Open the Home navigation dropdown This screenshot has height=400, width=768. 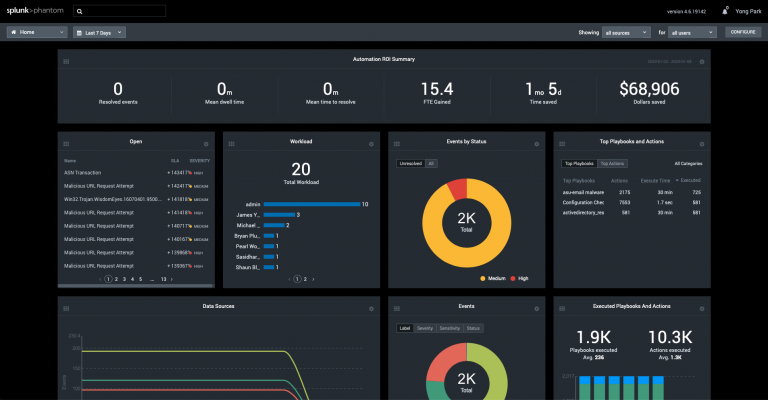click(x=37, y=32)
